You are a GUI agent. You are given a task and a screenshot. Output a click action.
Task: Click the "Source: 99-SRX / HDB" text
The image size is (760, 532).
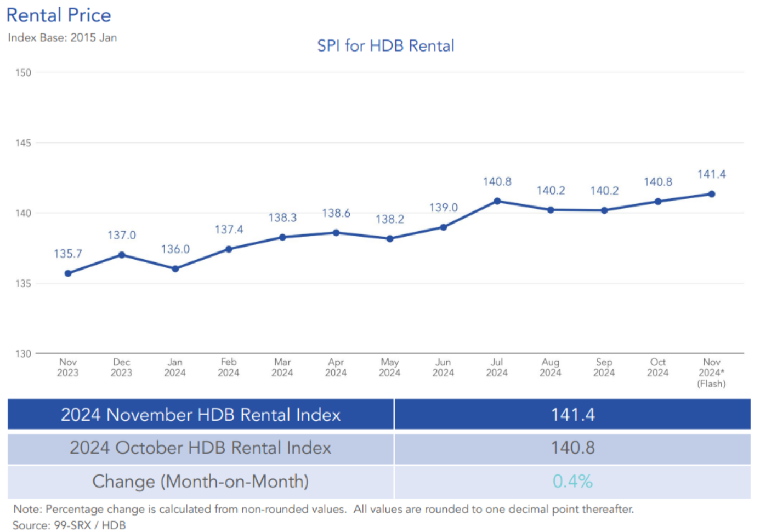click(x=69, y=525)
